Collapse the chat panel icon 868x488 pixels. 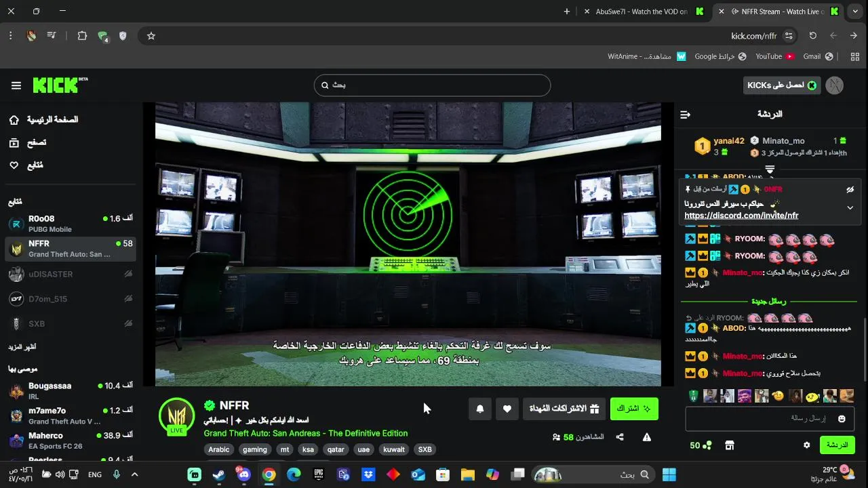point(685,115)
